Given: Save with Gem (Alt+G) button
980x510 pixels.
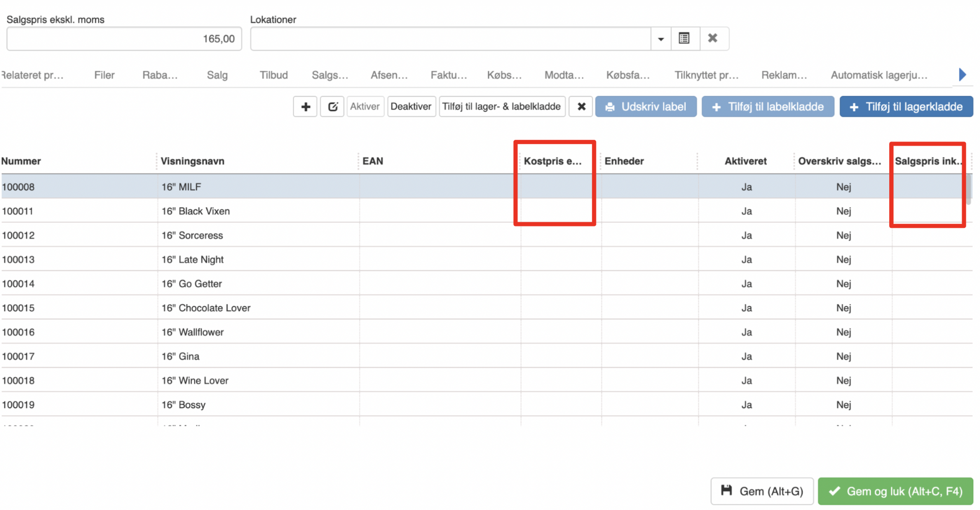Looking at the screenshot, I should 762,491.
